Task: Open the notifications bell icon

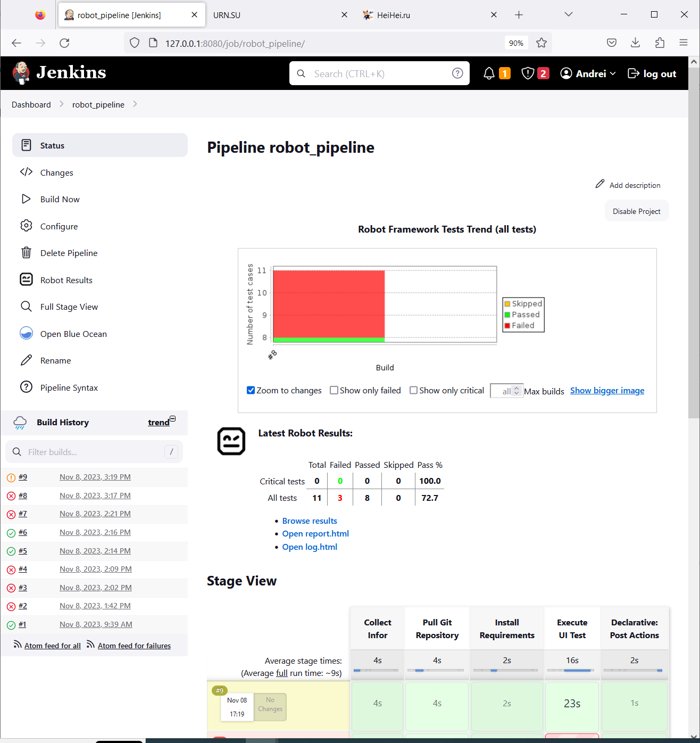Action: click(x=489, y=73)
